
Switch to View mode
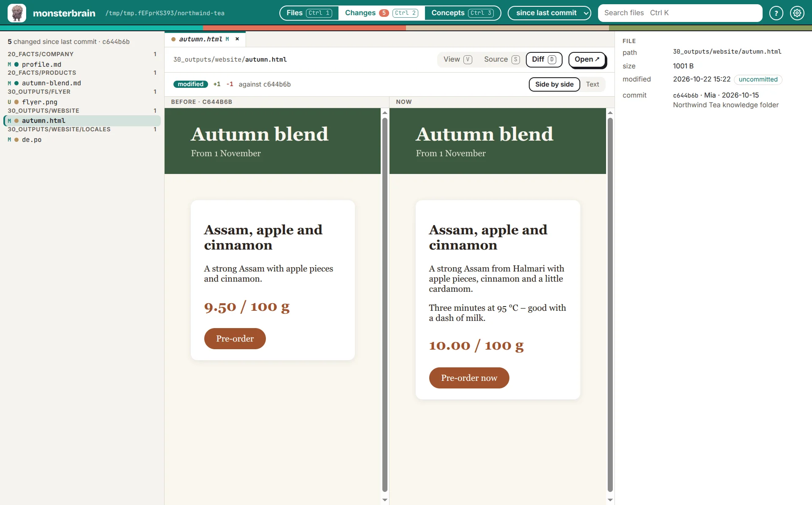pos(458,60)
